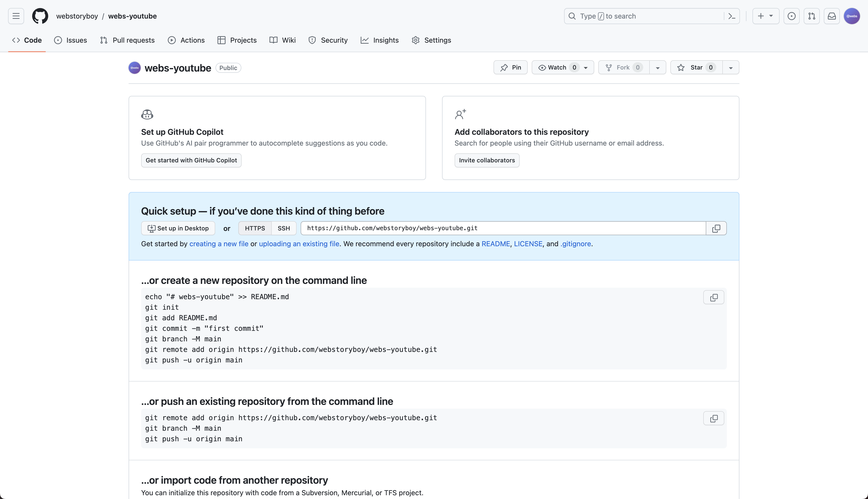Viewport: 868px width, 499px height.
Task: Click the search field 'Type / to search'
Action: tap(652, 16)
